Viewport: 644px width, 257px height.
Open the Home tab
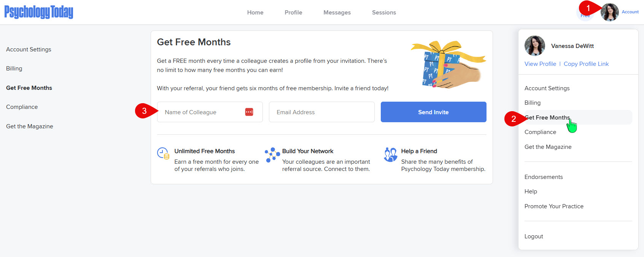click(255, 13)
